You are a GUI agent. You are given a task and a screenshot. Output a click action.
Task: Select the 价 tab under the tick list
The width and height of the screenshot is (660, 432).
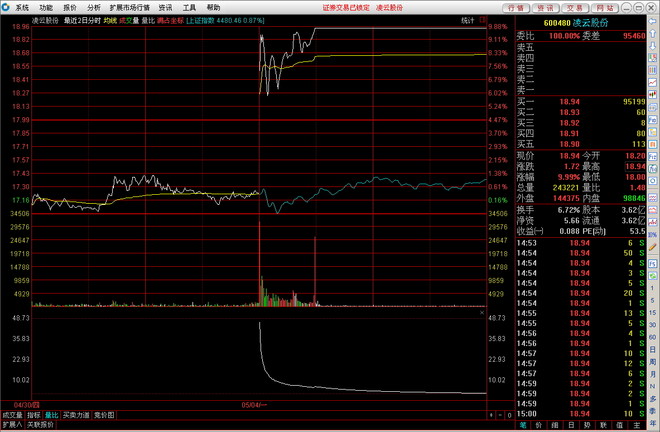point(539,425)
